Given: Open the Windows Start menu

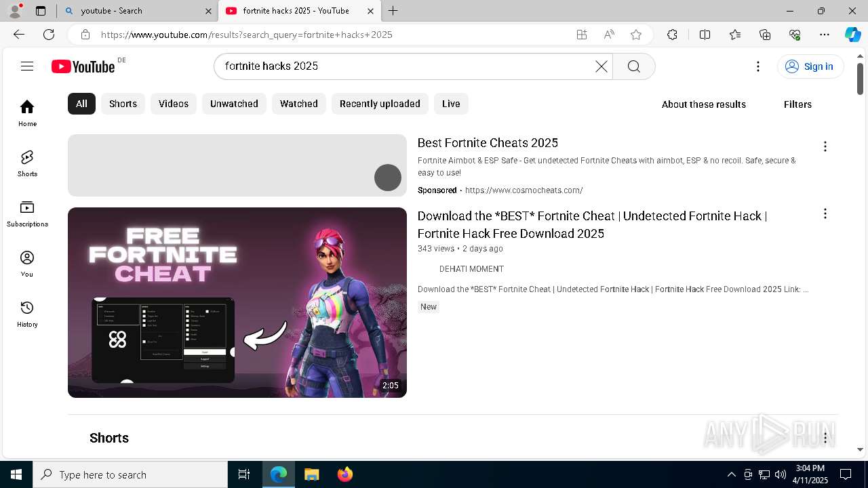Looking at the screenshot, I should pyautogui.click(x=16, y=474).
